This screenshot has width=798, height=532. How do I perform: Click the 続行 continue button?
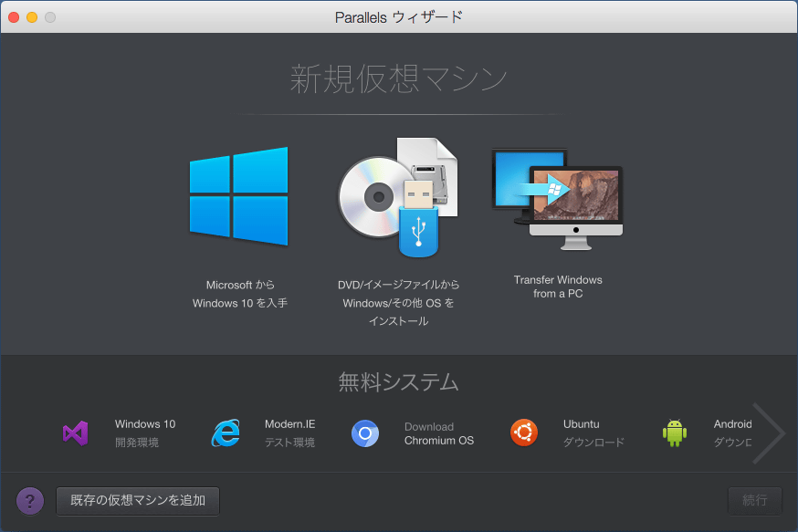click(755, 501)
